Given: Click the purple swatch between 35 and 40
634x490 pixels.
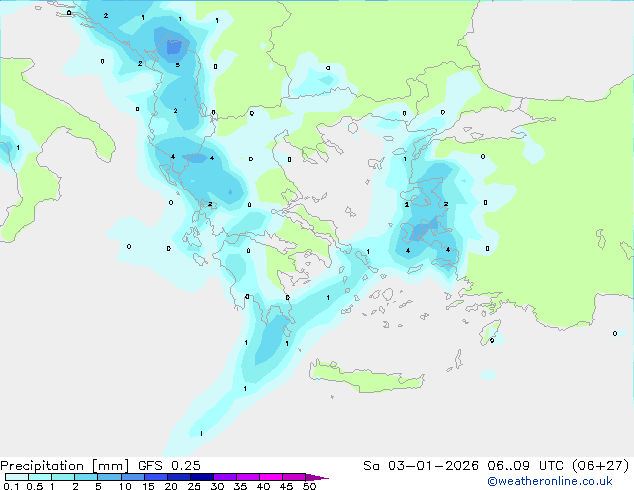Looking at the screenshot, I should click(x=247, y=477).
